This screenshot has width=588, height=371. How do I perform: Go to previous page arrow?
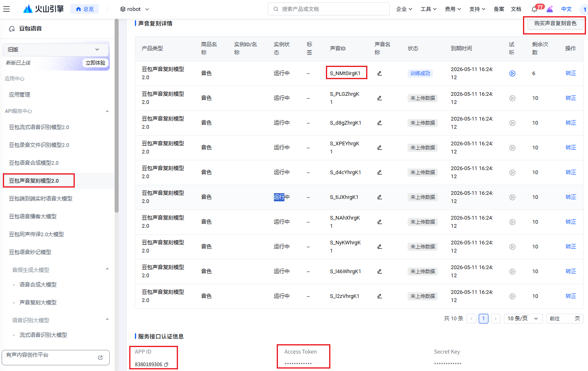pyautogui.click(x=471, y=319)
